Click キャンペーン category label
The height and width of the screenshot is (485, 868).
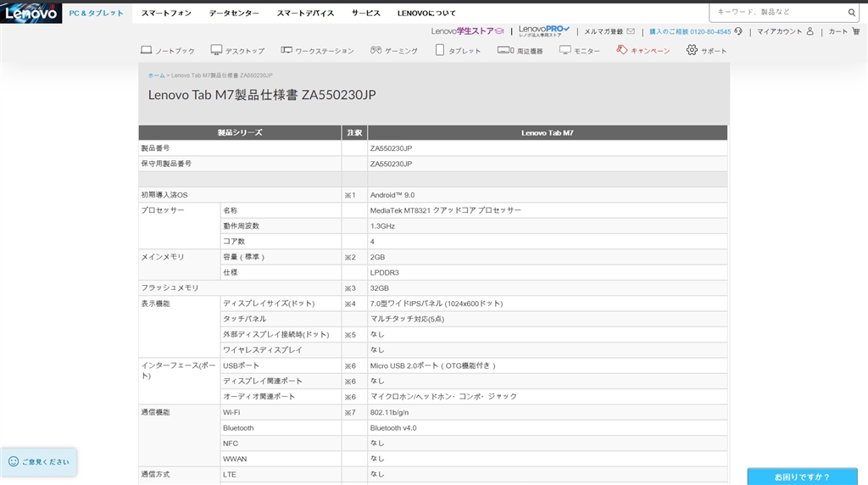pyautogui.click(x=650, y=51)
